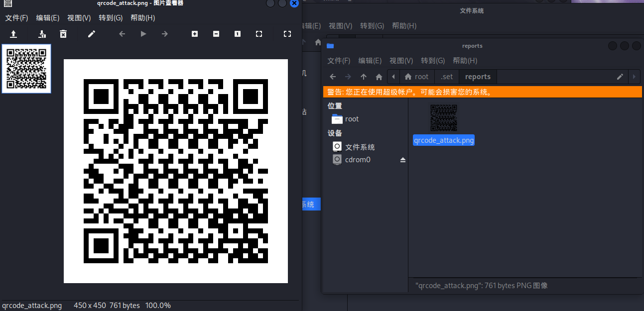This screenshot has width=644, height=311.
Task: Click qrcode_attack.png file name label
Action: click(x=444, y=140)
